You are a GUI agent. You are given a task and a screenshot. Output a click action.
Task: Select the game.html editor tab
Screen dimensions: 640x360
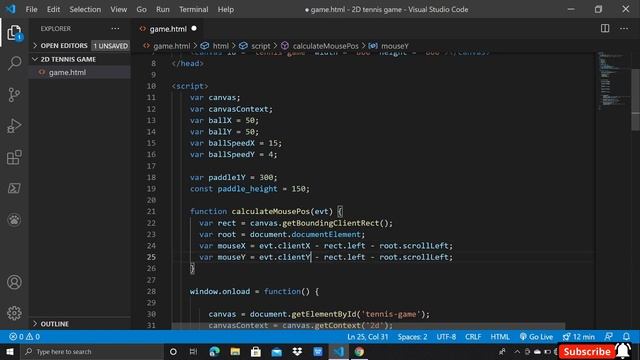167,29
